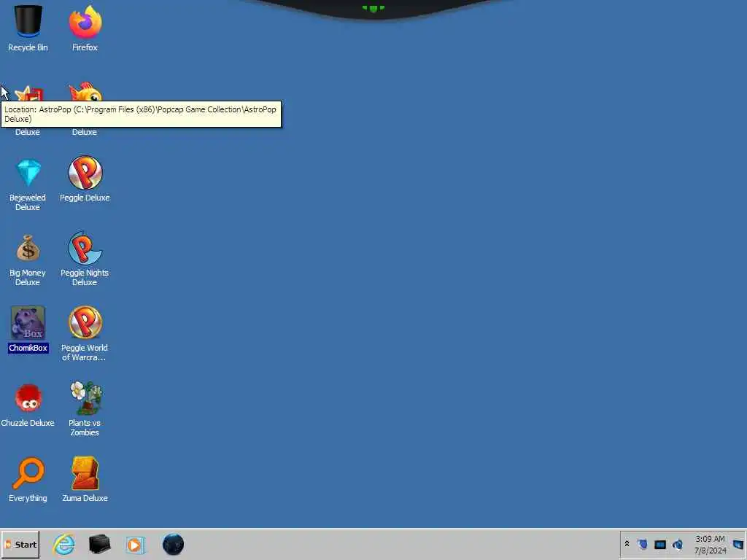Viewport: 747px width, 560px height.
Task: Click the ChomikBox label text
Action: [x=28, y=348]
